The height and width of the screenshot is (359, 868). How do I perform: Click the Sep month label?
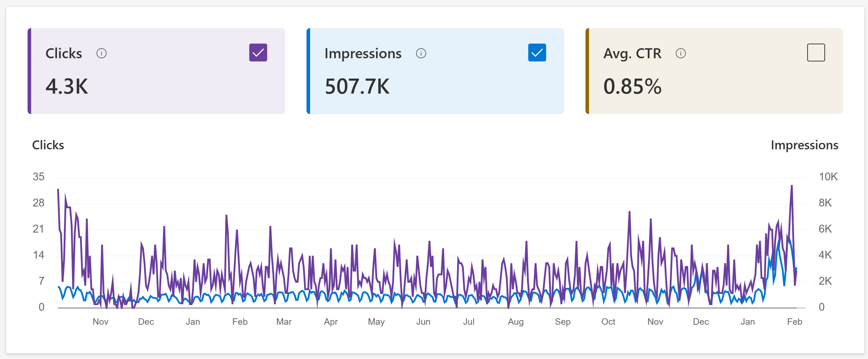point(563,322)
